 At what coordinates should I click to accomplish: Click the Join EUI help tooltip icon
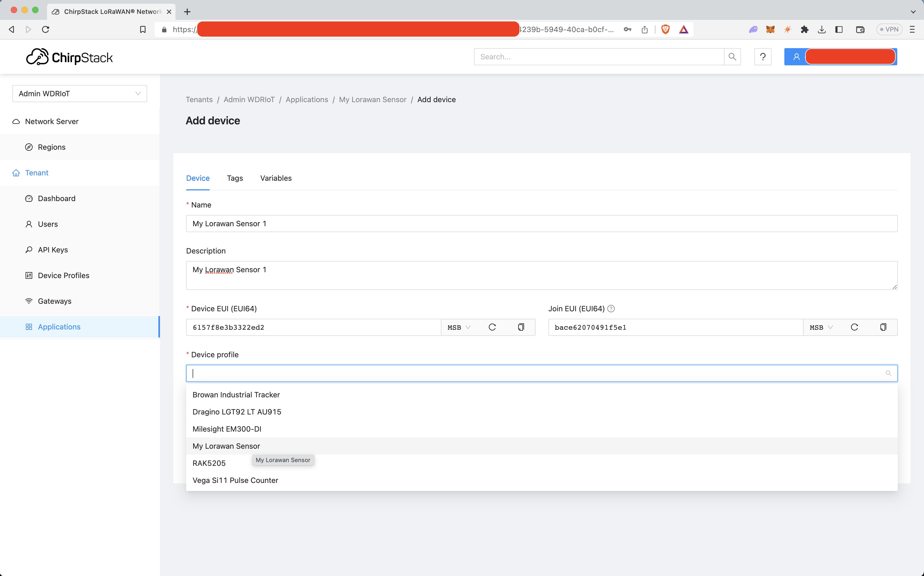(x=611, y=309)
